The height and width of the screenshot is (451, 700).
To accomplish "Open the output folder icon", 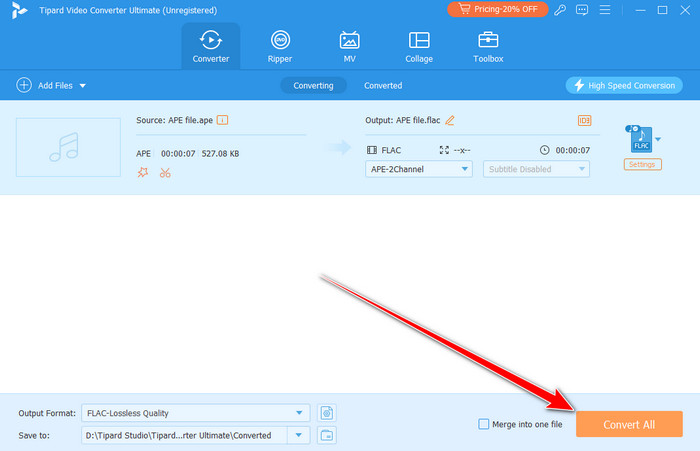I will (x=327, y=435).
